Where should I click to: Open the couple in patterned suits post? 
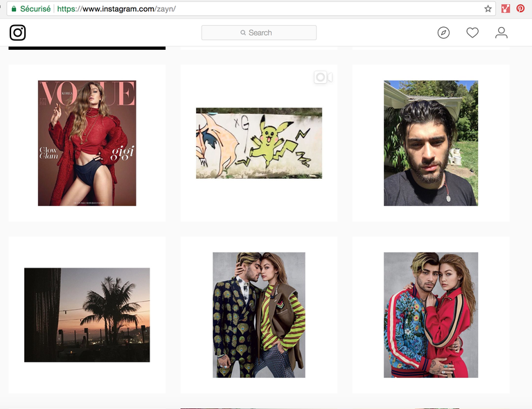[259, 315]
